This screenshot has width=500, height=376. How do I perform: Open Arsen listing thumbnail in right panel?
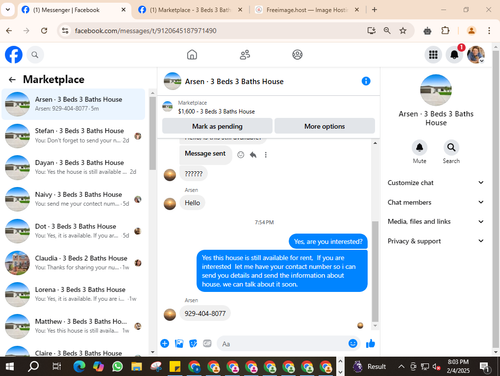(x=436, y=90)
